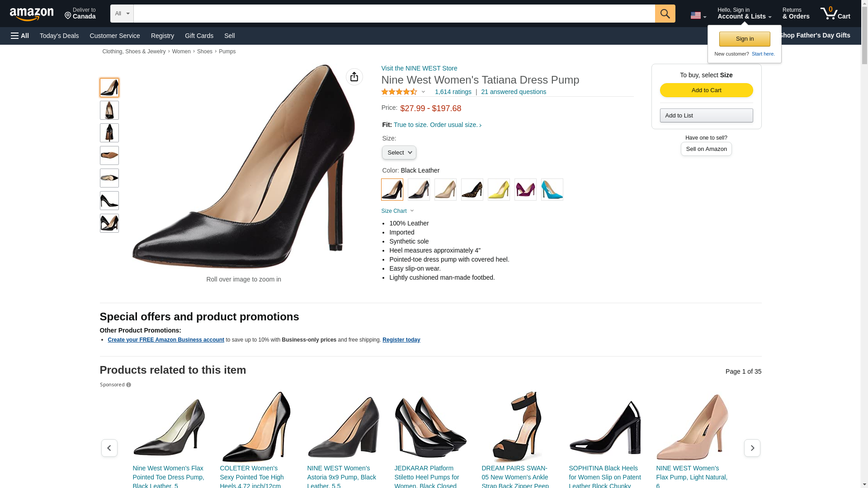Image resolution: width=868 pixels, height=488 pixels.
Task: Click the Add to Cart button
Action: click(x=706, y=90)
